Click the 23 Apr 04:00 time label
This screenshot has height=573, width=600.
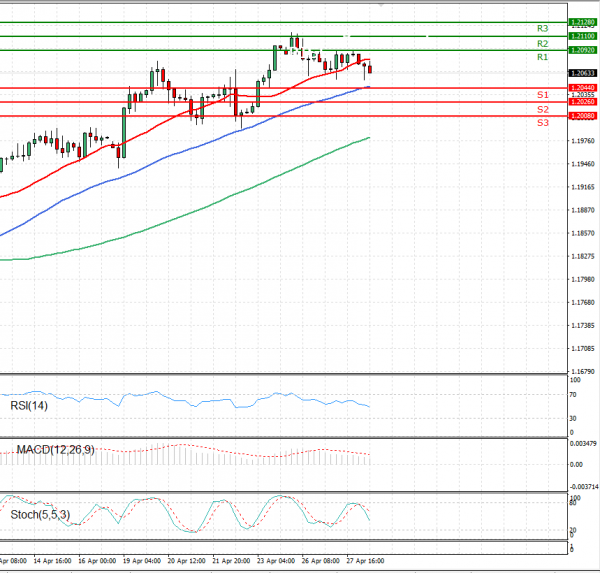click(276, 561)
